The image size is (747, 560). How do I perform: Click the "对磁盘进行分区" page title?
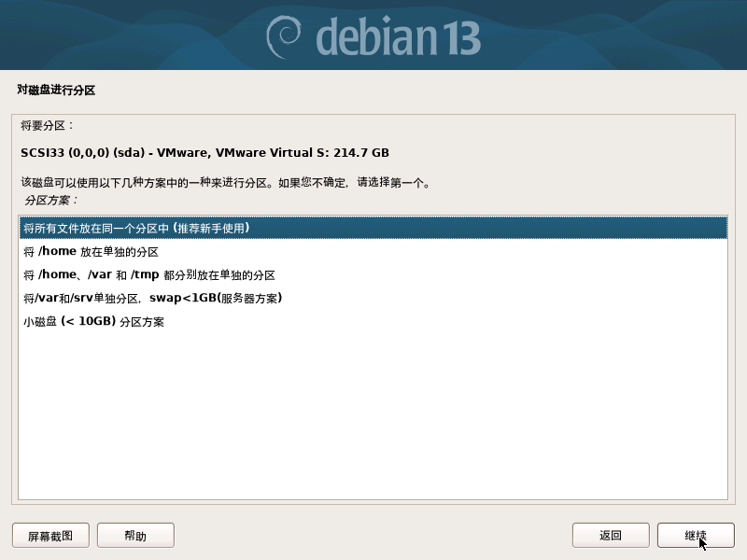[56, 90]
